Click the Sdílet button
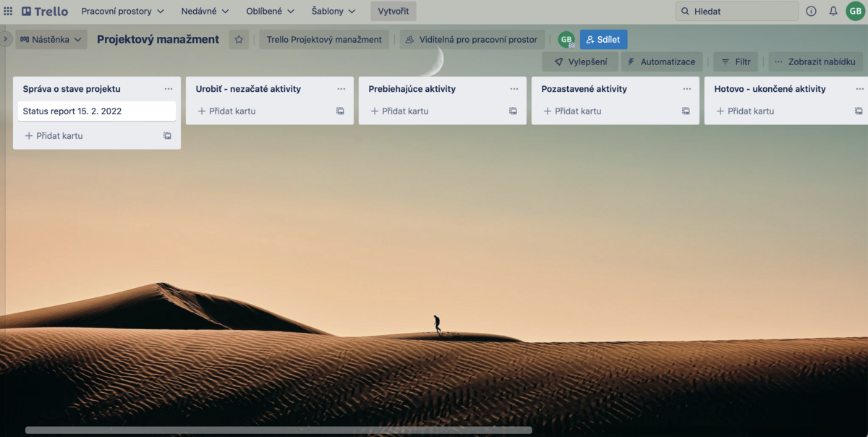The width and height of the screenshot is (868, 437). (604, 39)
